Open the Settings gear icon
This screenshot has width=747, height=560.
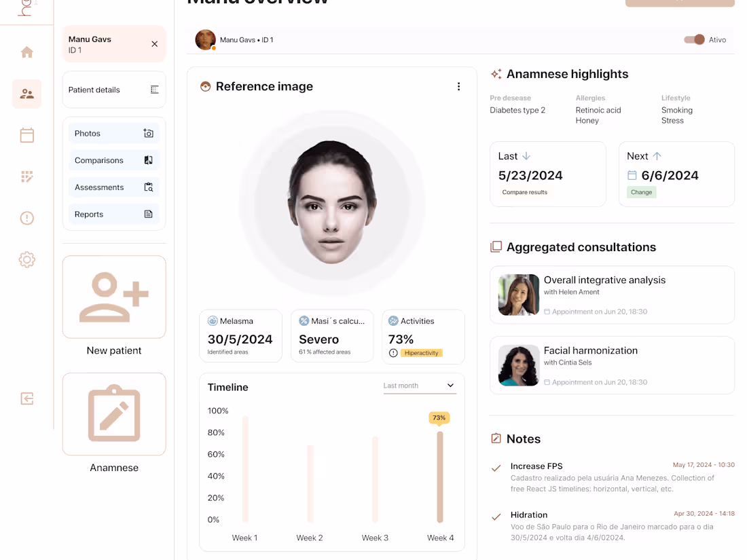click(26, 259)
